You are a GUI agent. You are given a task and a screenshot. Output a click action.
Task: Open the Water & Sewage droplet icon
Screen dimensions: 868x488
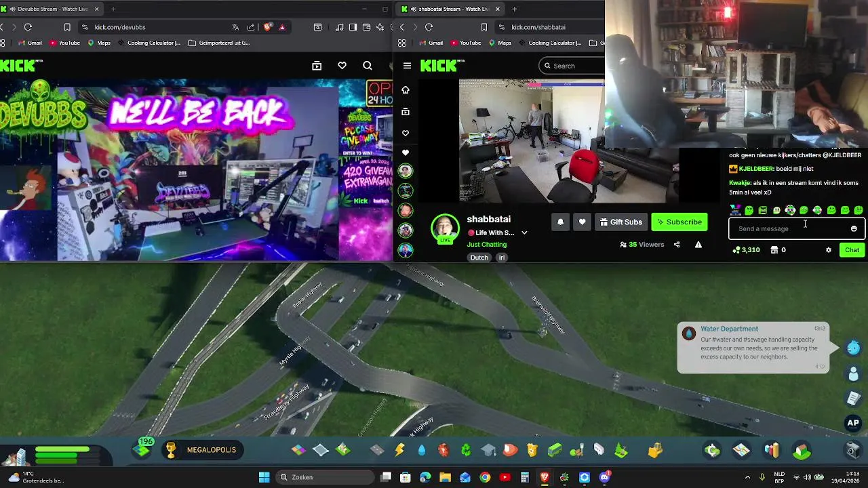click(x=422, y=450)
